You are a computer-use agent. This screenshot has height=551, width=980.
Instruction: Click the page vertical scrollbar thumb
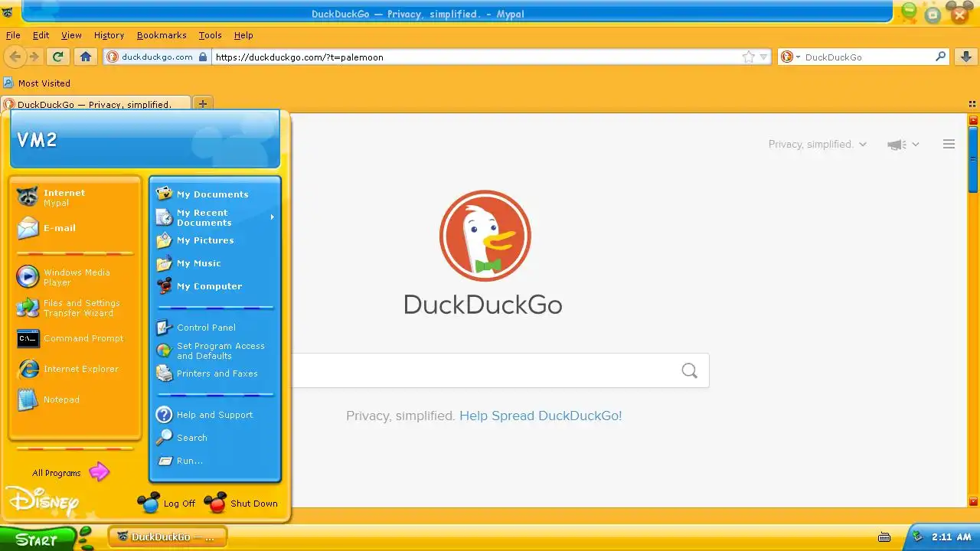974,159
